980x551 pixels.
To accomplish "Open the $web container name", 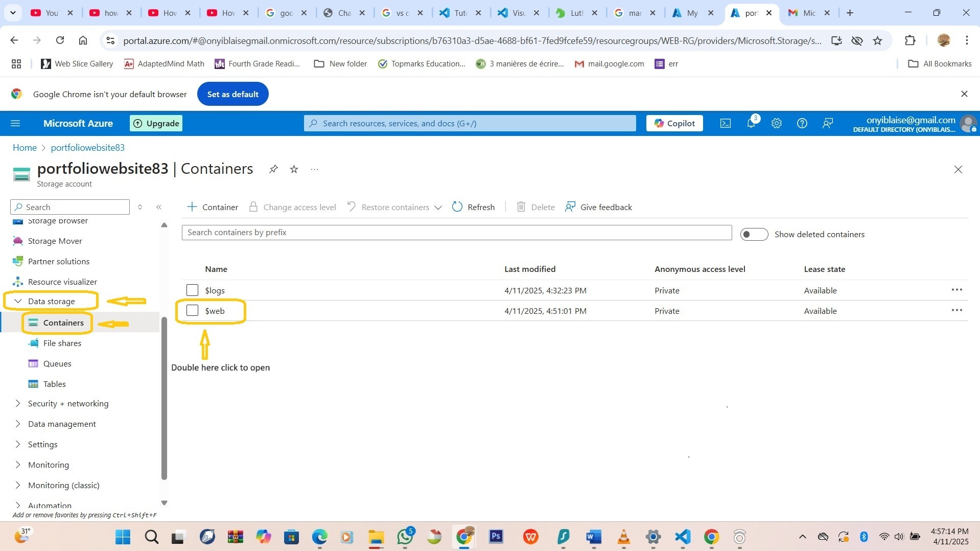I will (x=215, y=311).
